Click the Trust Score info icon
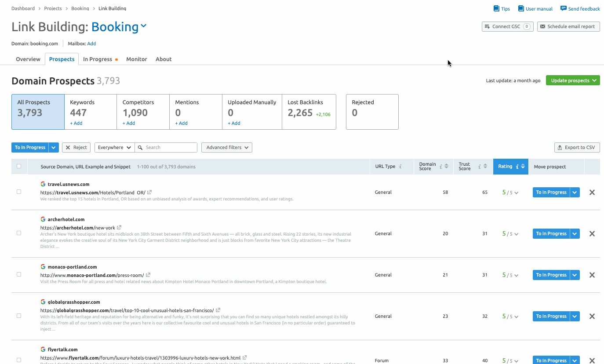Viewport: 604px width, 364px height. click(x=480, y=167)
